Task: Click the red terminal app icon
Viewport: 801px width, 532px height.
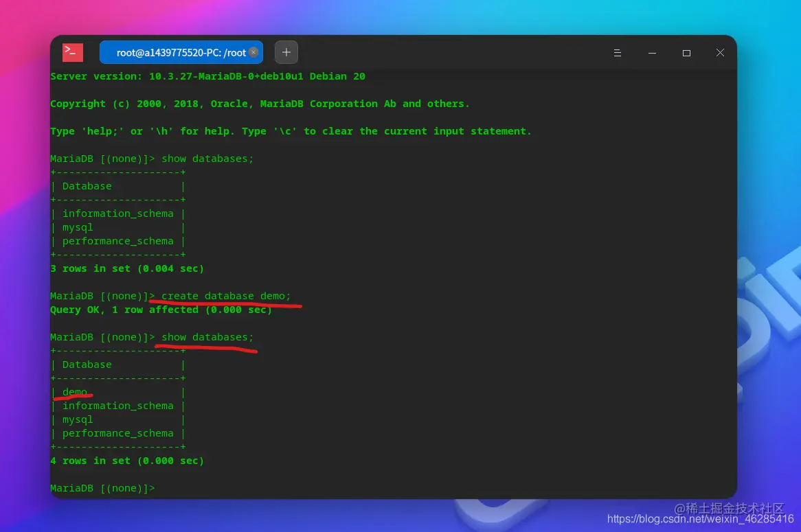Action: 73,52
